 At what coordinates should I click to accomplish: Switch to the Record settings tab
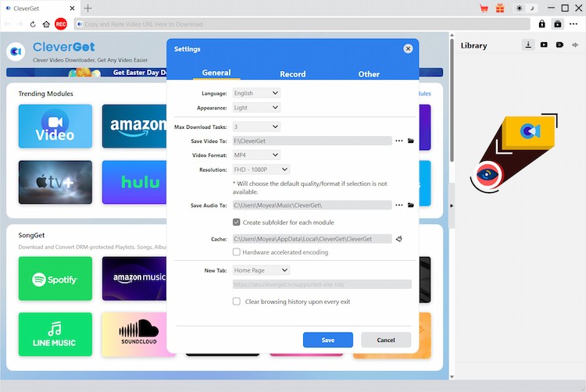tap(293, 74)
